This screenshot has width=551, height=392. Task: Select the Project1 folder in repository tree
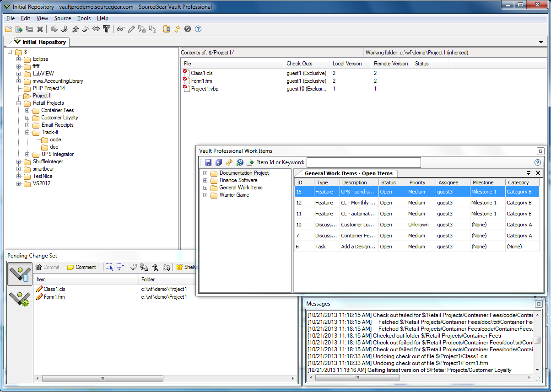[x=42, y=96]
